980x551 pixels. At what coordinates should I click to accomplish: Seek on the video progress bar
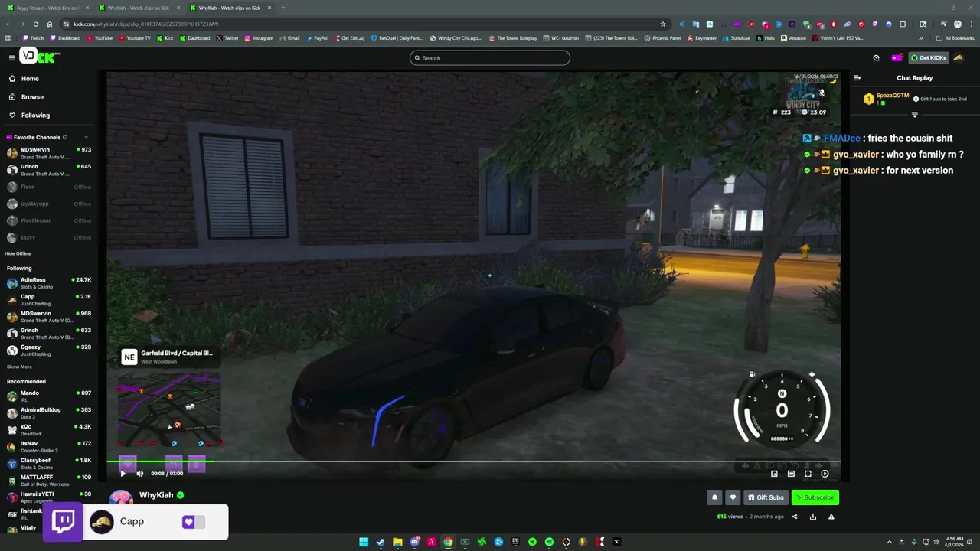click(473, 461)
